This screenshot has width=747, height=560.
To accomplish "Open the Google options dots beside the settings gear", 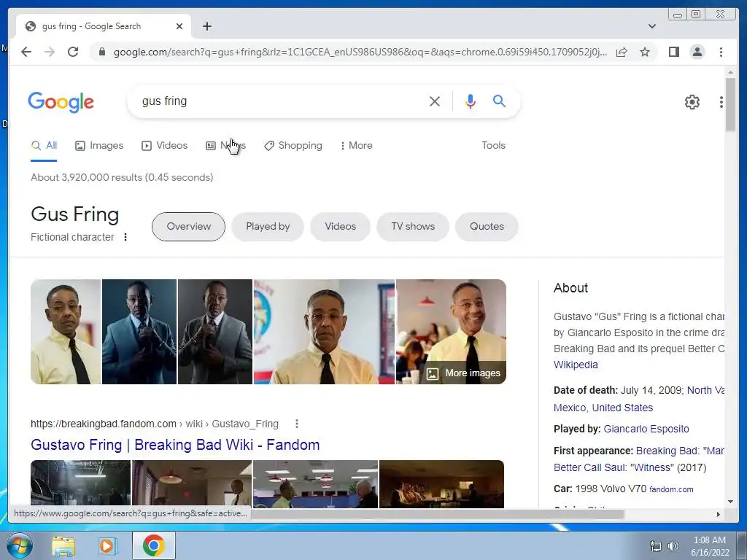I will (x=721, y=101).
